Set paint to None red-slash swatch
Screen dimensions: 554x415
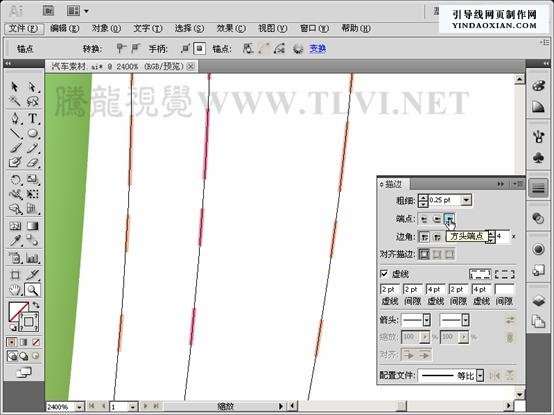pyautogui.click(x=36, y=342)
